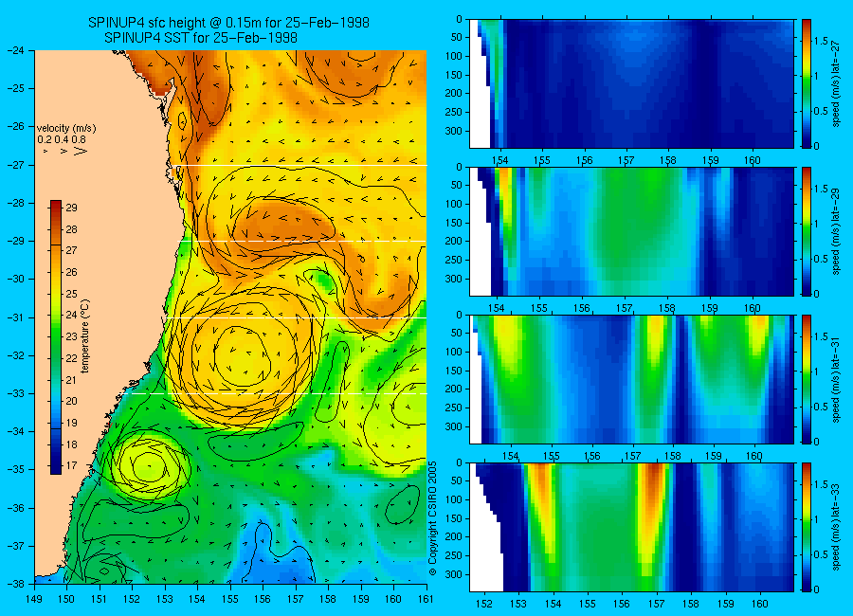Click the 'speed (m/s) lat=-33' label
Screen dimensions: 853x616
click(x=836, y=527)
